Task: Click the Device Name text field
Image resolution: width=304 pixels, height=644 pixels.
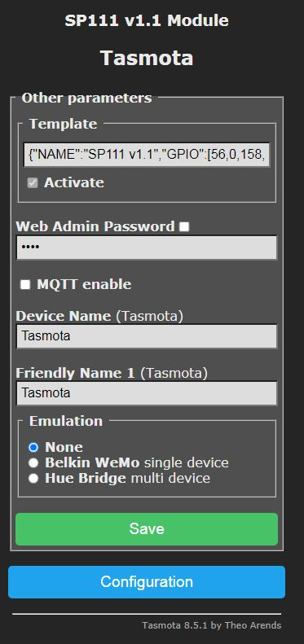Action: tap(147, 336)
